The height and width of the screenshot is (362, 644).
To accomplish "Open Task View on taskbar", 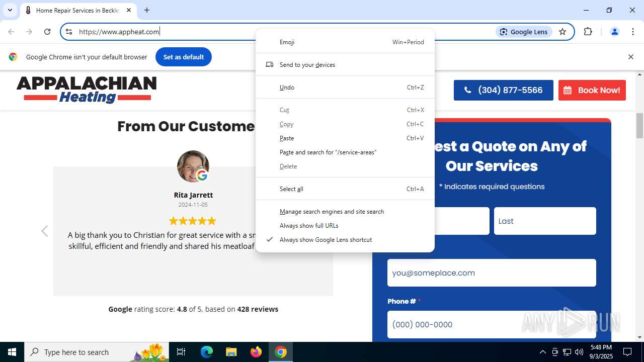I will [181, 352].
